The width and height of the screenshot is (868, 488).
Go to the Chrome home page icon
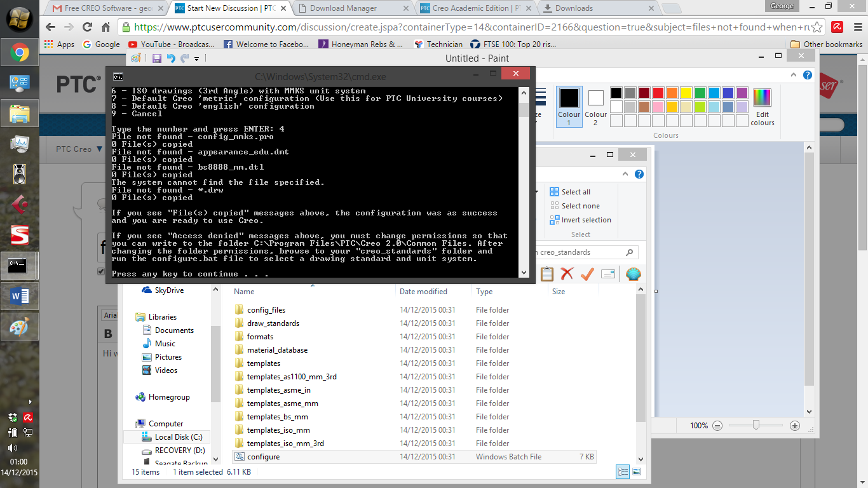click(105, 27)
